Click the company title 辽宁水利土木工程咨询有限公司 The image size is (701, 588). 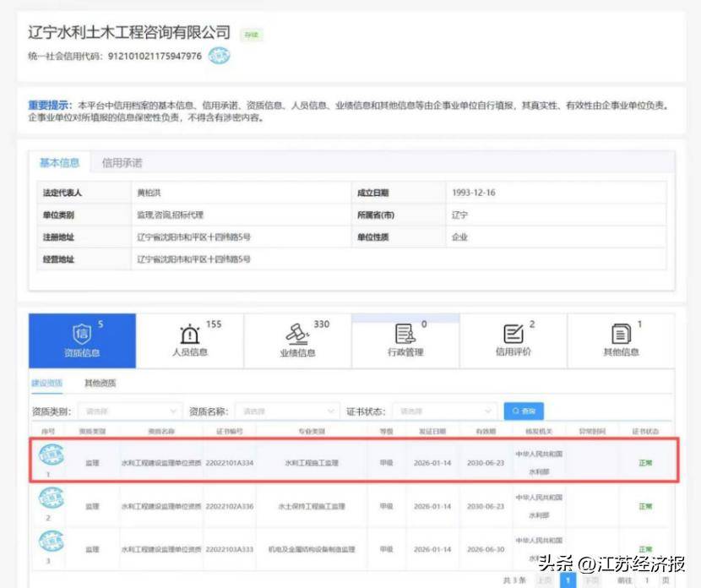pyautogui.click(x=129, y=32)
